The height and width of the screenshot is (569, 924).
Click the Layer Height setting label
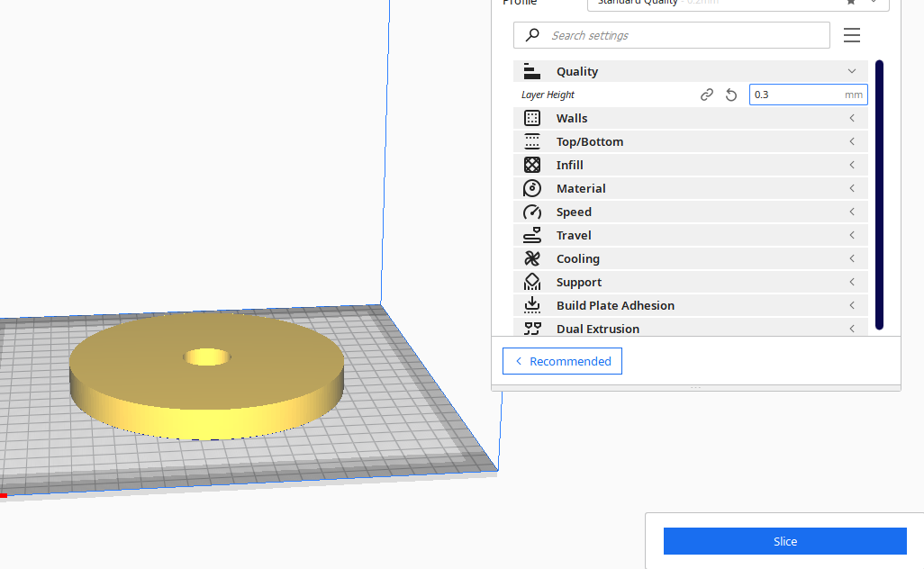point(548,95)
